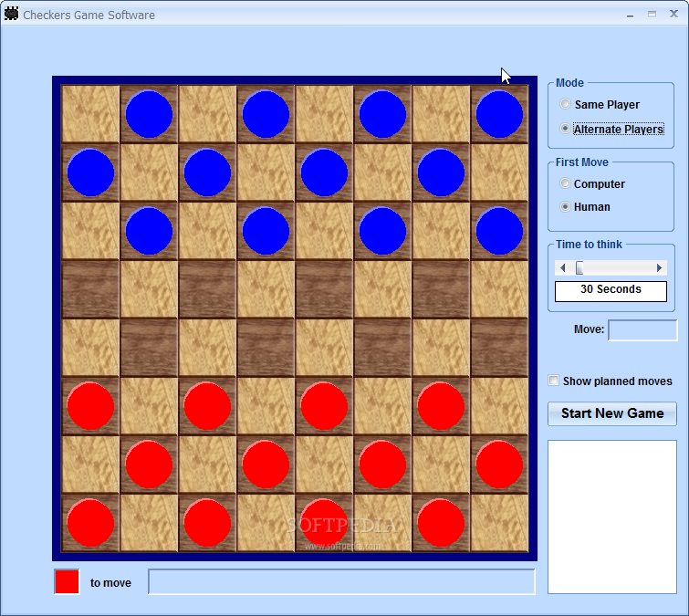Minimize the Checkers Game Software window
This screenshot has height=616, width=689.
coord(630,15)
